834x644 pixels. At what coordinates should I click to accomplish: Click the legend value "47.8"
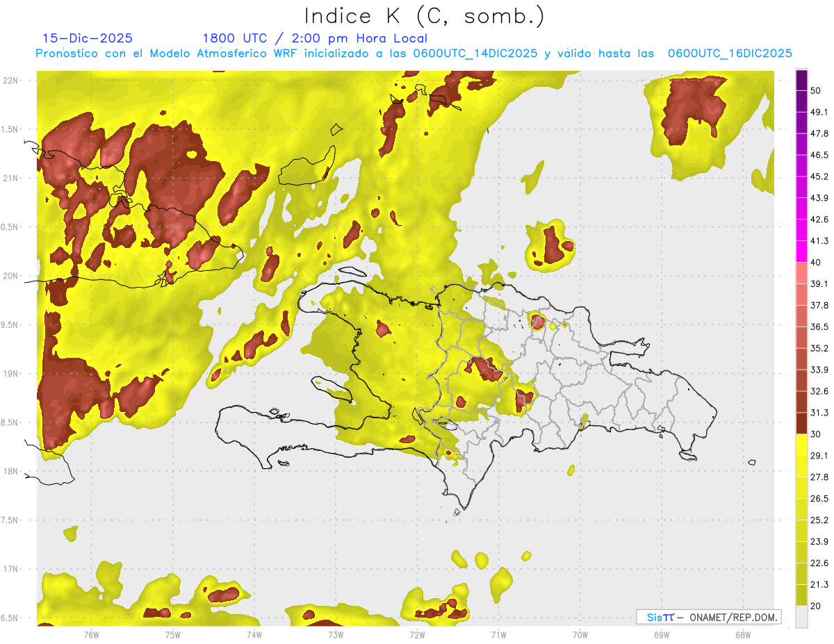[x=819, y=133]
